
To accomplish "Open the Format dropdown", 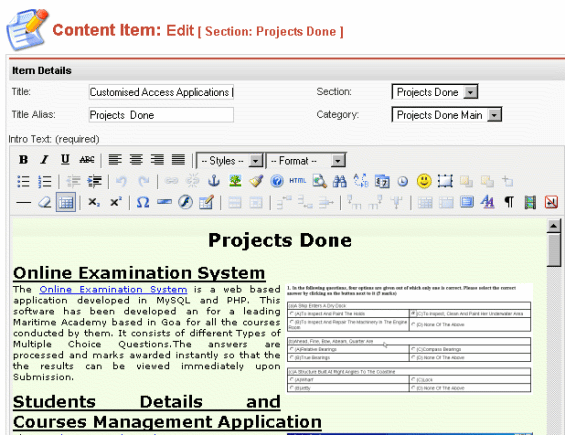I will pyautogui.click(x=306, y=161).
